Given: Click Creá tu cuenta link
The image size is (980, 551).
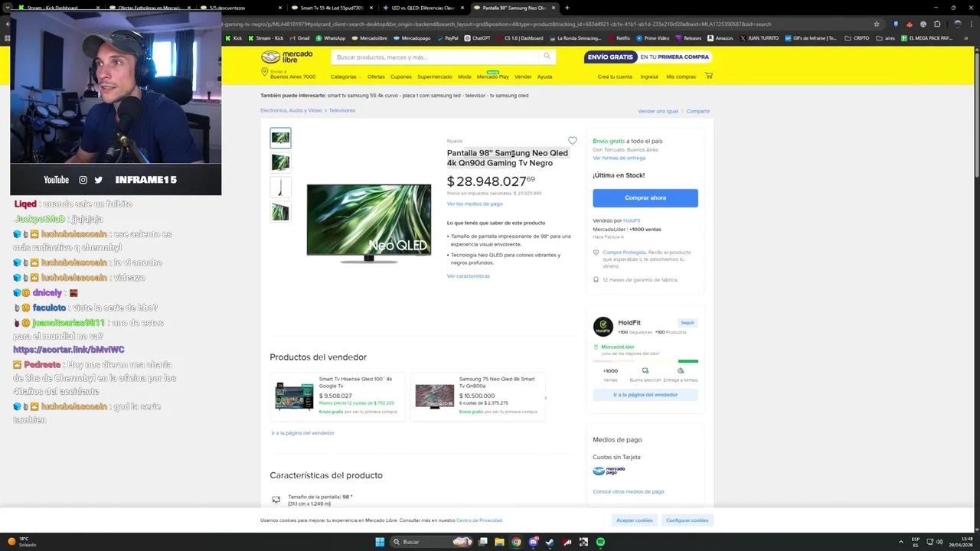Looking at the screenshot, I should [x=615, y=77].
